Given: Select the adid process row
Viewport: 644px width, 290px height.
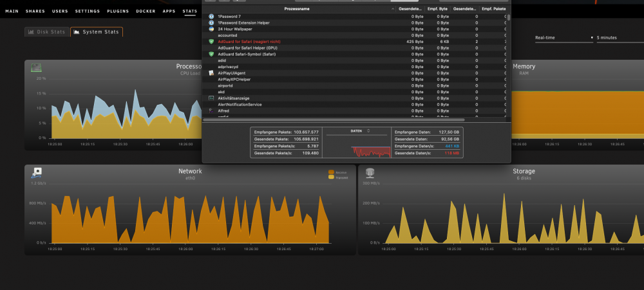Looking at the screenshot, I should click(355, 60).
